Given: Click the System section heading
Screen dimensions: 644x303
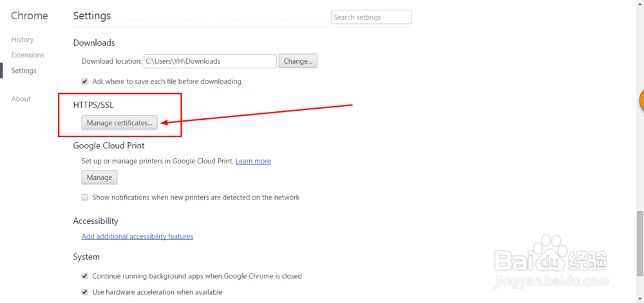Looking at the screenshot, I should [86, 257].
